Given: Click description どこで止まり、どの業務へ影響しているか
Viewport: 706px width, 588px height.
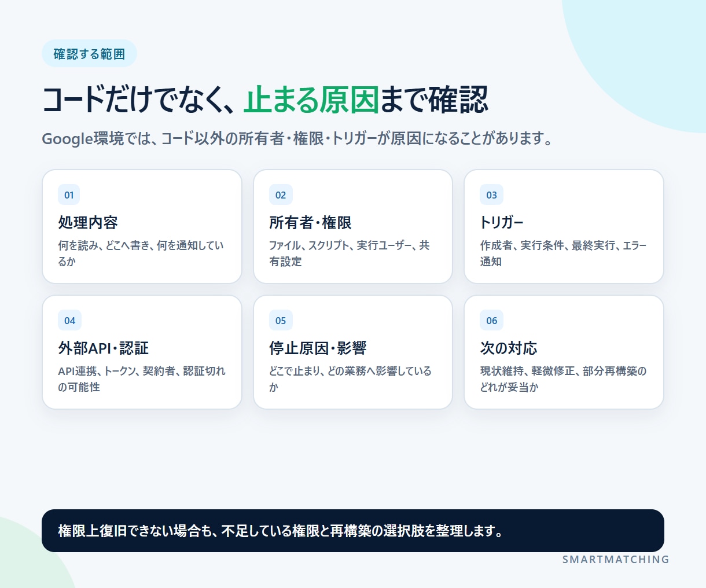Looking at the screenshot, I should (x=350, y=379).
